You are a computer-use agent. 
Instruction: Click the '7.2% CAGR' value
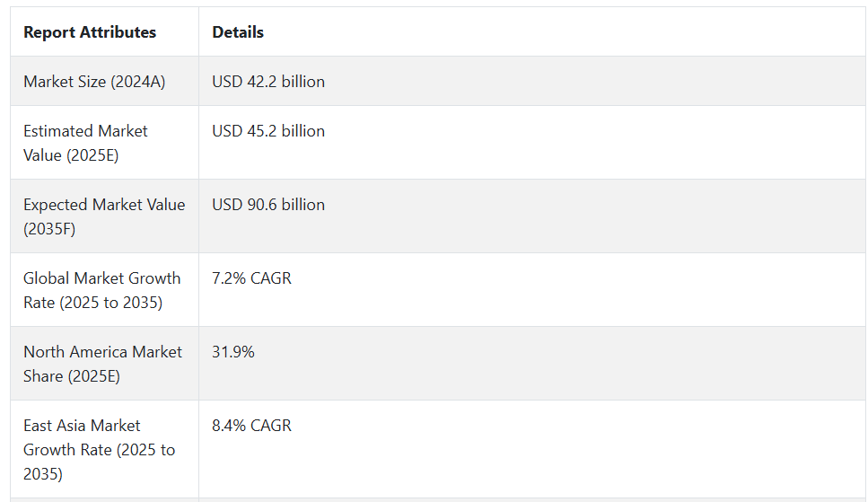tap(251, 278)
